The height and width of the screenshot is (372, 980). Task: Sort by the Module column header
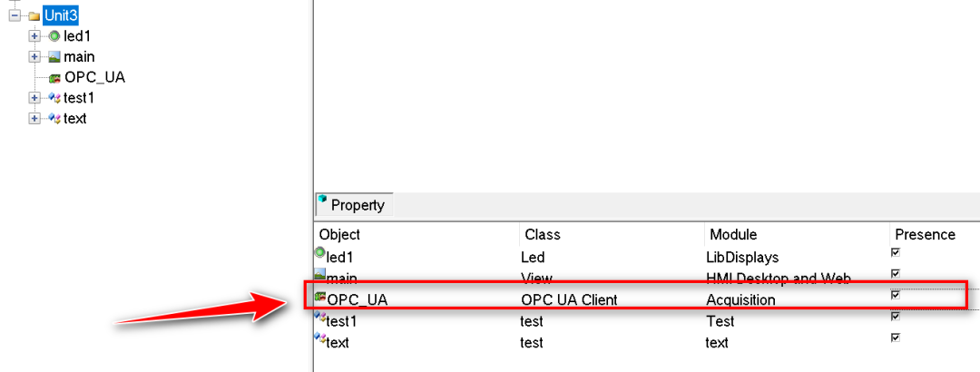pos(733,234)
